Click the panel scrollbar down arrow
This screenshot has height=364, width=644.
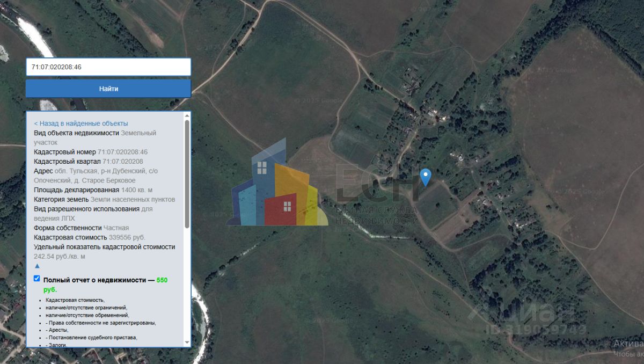187,343
